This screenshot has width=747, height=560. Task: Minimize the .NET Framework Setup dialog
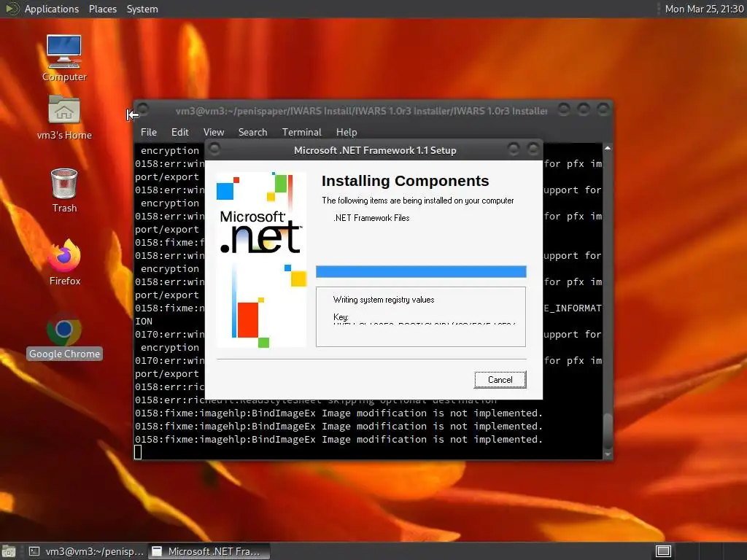[x=513, y=149]
